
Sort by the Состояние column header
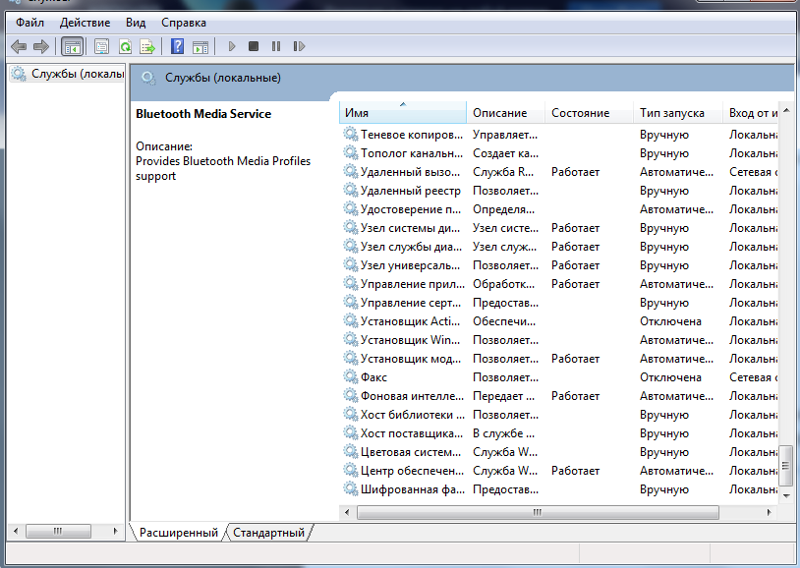click(x=589, y=113)
